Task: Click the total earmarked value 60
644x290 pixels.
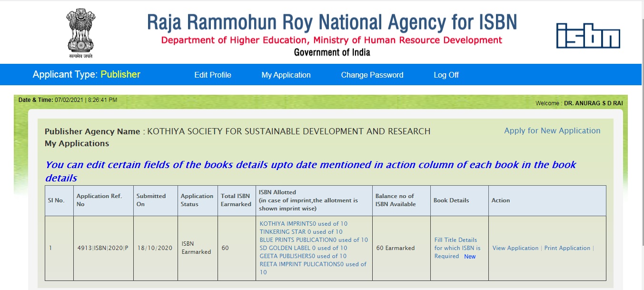Action: 225,248
